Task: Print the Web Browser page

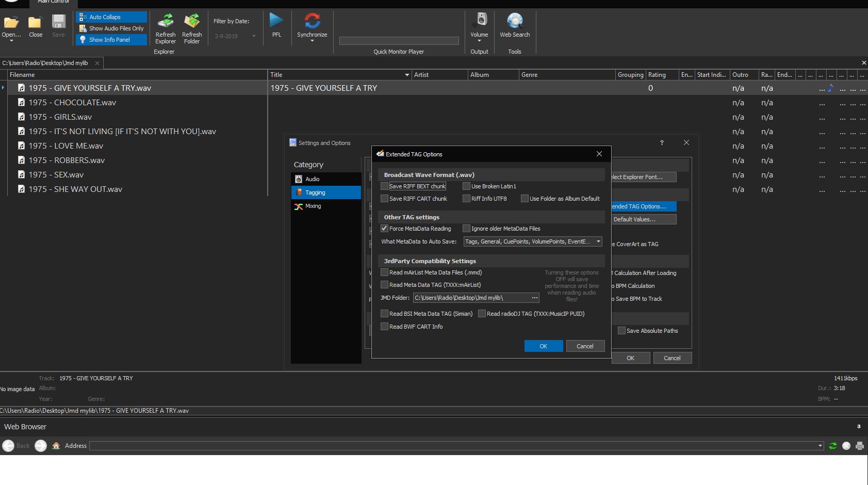Action: pyautogui.click(x=860, y=446)
